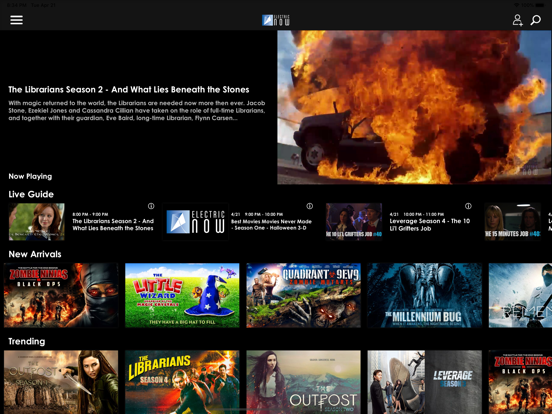Select the Electric Now channel guide thumbnail
Image resolution: width=552 pixels, height=414 pixels.
pyautogui.click(x=195, y=222)
